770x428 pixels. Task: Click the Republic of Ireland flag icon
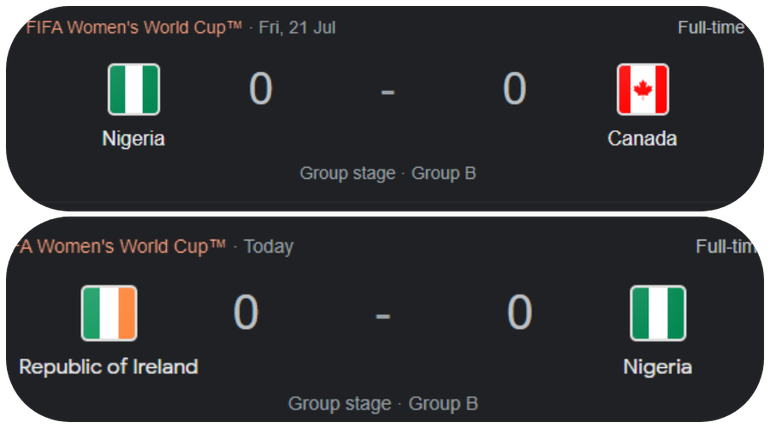click(109, 313)
